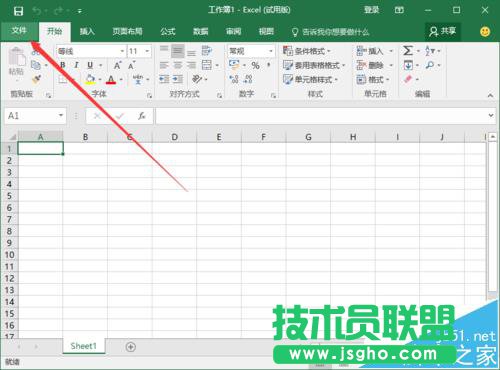Toggle Bold formatting
The width and height of the screenshot is (500, 370).
[x=63, y=65]
